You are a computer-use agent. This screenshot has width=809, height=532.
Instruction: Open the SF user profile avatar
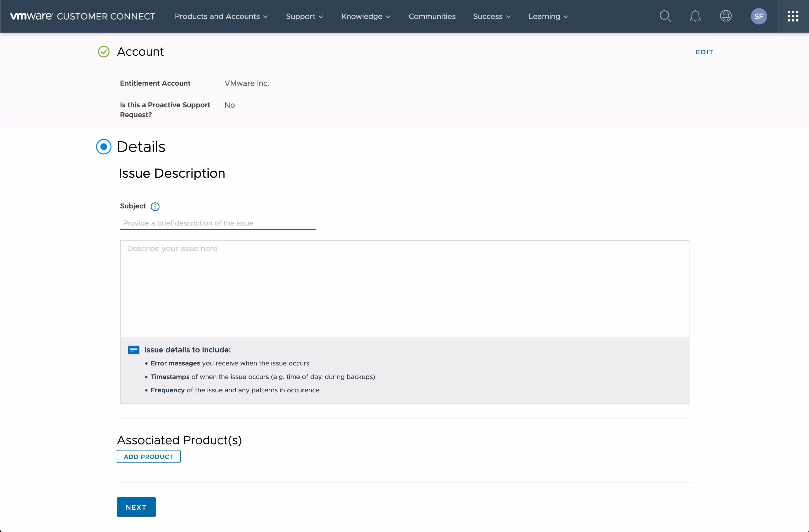[x=759, y=16]
